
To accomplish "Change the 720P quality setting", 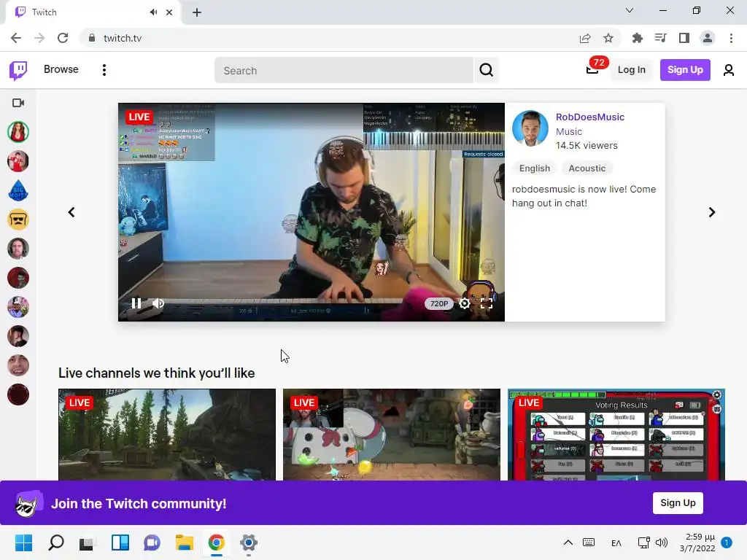I will pyautogui.click(x=438, y=304).
